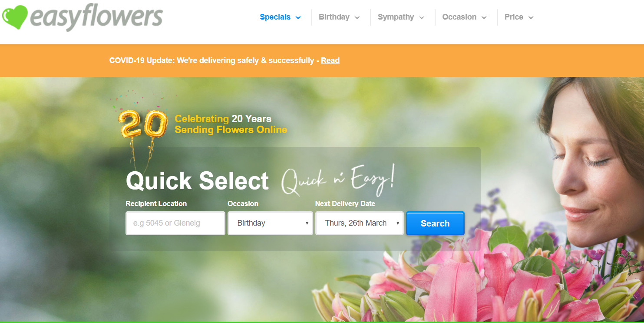644x323 pixels.
Task: Click the chevron next to Birthday menu
Action: [x=357, y=18]
